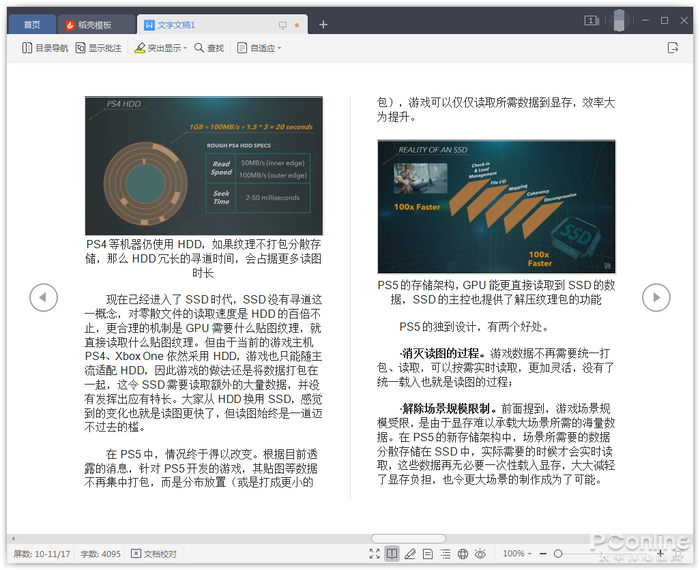700x570 pixels.
Task: Toggle reading layout view icon
Action: pyautogui.click(x=392, y=554)
